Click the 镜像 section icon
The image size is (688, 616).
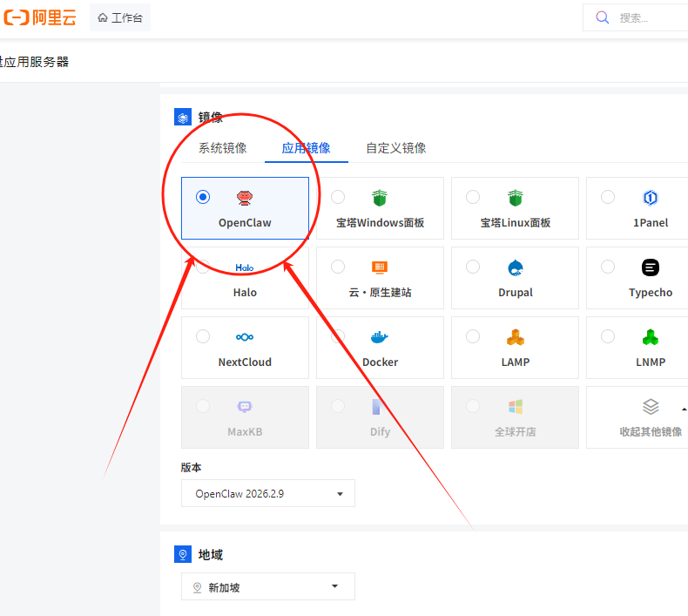point(183,117)
